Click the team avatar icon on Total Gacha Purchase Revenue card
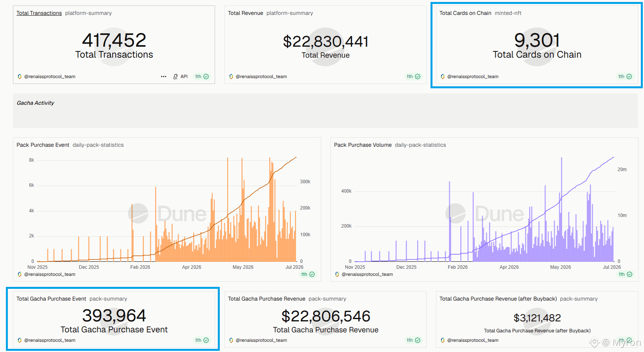 (x=231, y=340)
